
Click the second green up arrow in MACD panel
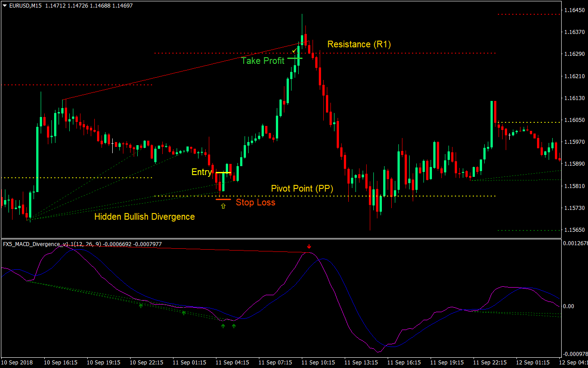183,313
